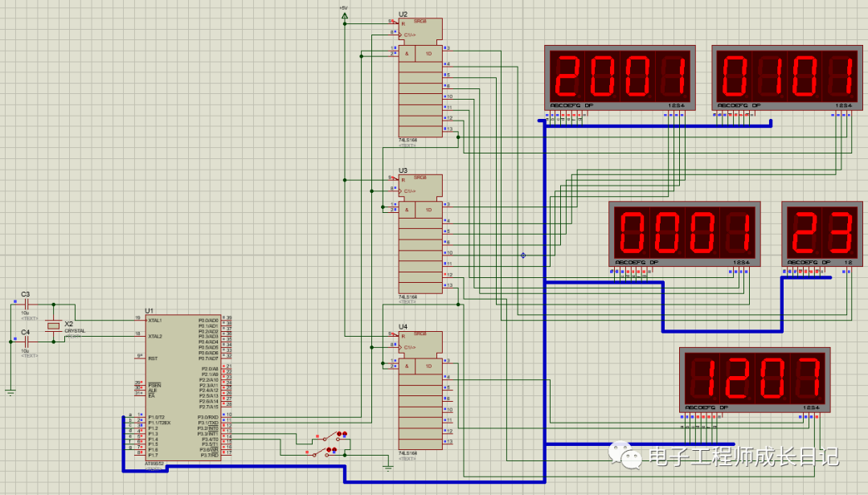
Task: Select the X2 crystal oscillator symbol
Action: pos(53,326)
